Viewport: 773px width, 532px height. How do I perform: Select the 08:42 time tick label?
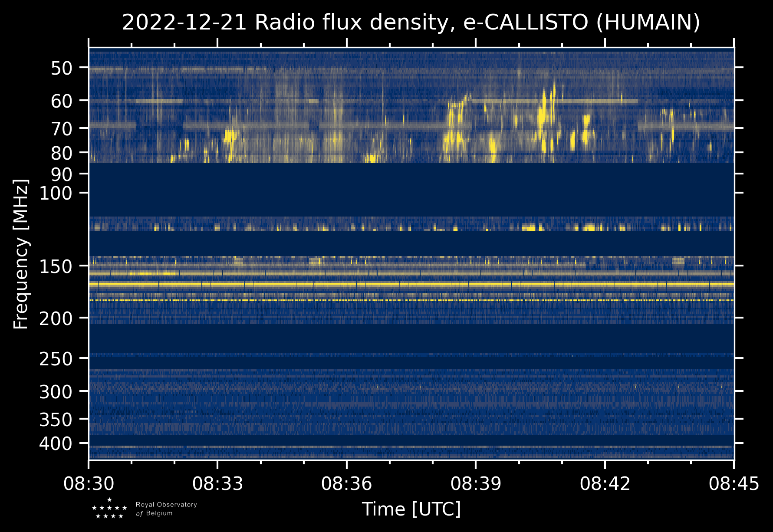(605, 483)
